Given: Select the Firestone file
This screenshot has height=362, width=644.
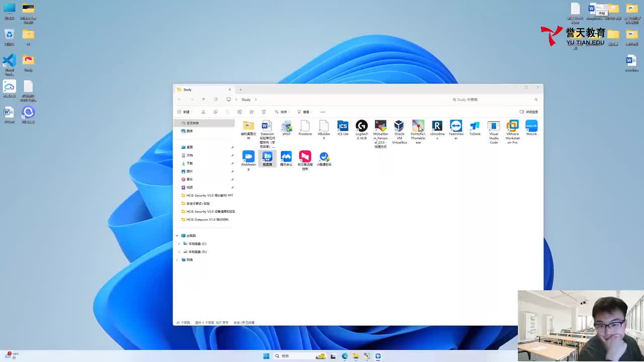Looking at the screenshot, I should (x=305, y=128).
